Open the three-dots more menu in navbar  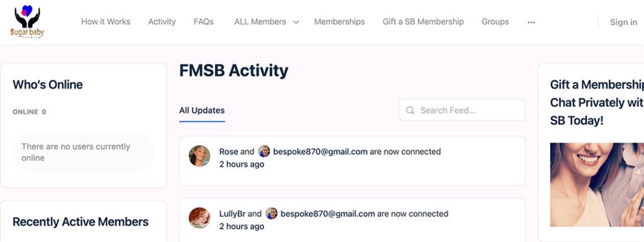click(x=531, y=22)
